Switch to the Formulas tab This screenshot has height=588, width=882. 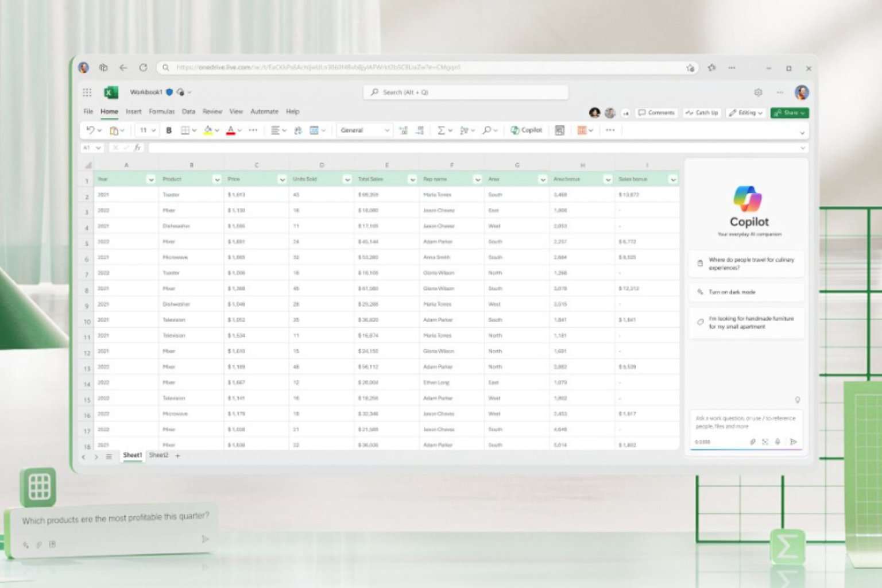coord(161,111)
